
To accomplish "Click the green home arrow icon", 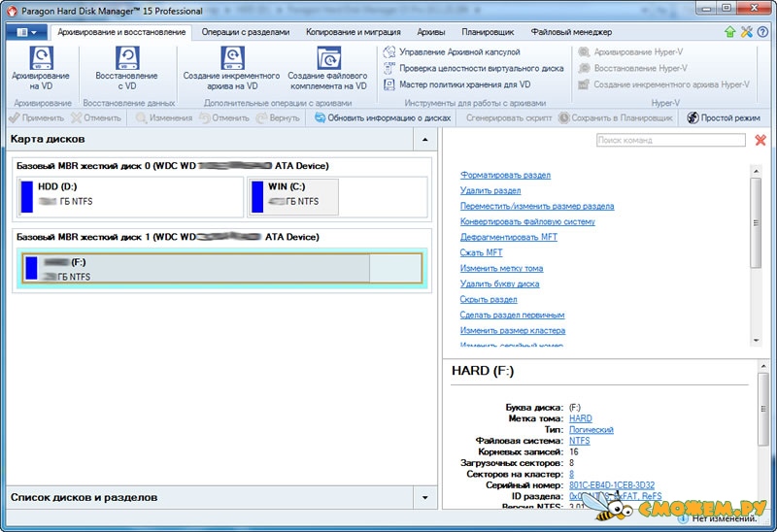I will (730, 32).
